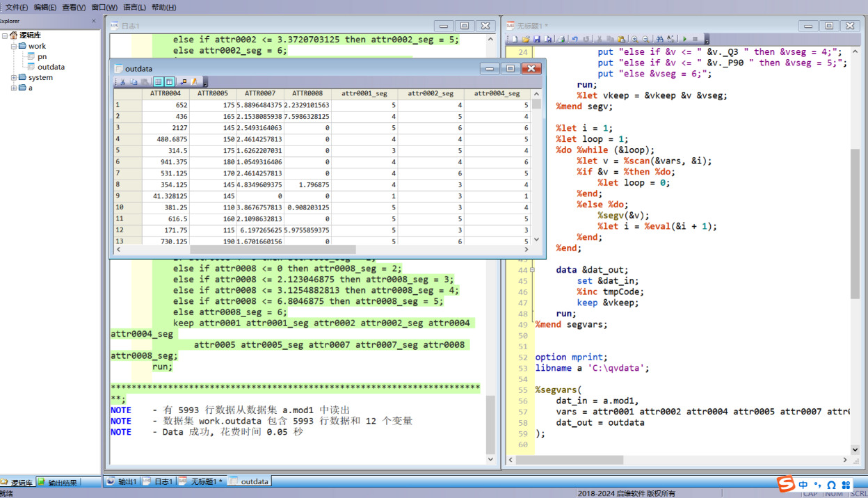The width and height of the screenshot is (868, 498).
Task: Click the Print icon in editor toolbar
Action: pyautogui.click(x=561, y=39)
